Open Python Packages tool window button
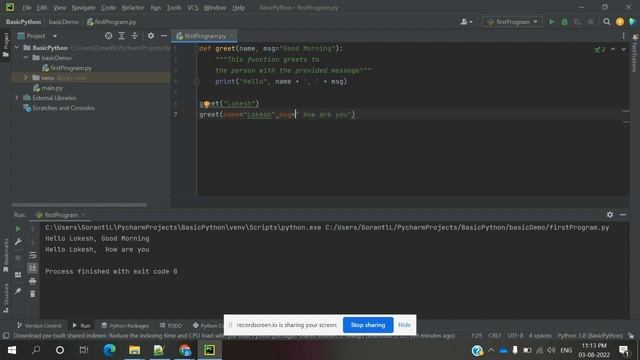The image size is (640, 360). (x=125, y=326)
